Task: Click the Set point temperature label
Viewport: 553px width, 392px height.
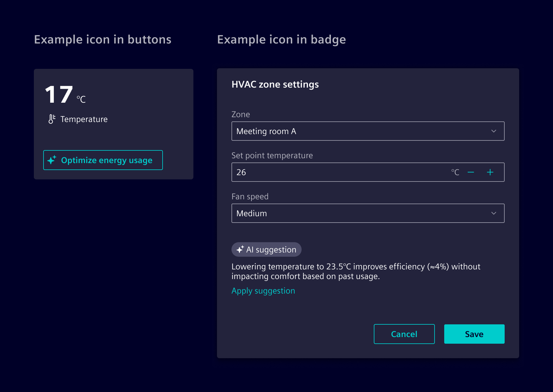Action: 272,155
